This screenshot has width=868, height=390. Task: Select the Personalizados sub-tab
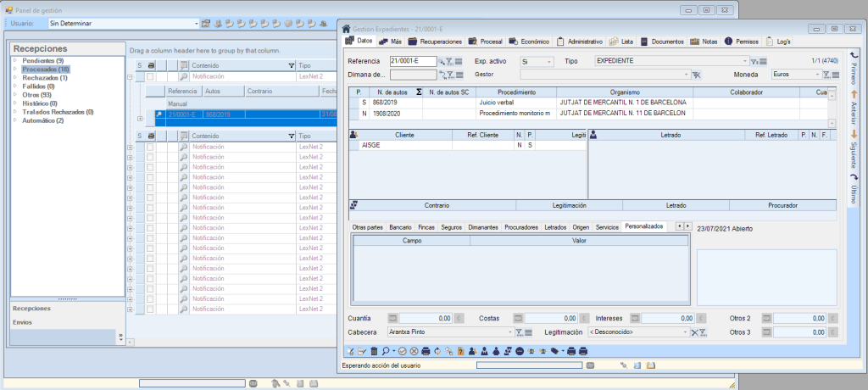pyautogui.click(x=643, y=227)
